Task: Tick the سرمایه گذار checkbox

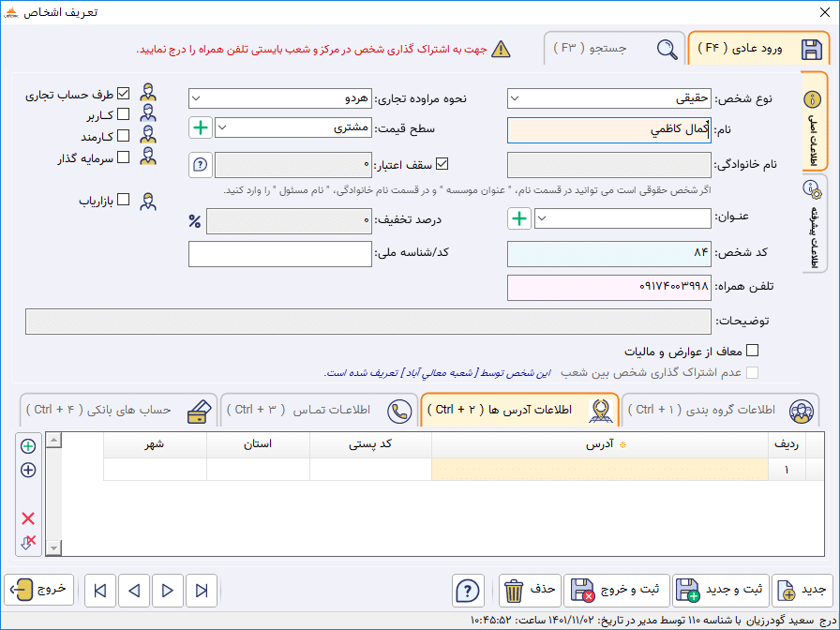Action: (124, 157)
